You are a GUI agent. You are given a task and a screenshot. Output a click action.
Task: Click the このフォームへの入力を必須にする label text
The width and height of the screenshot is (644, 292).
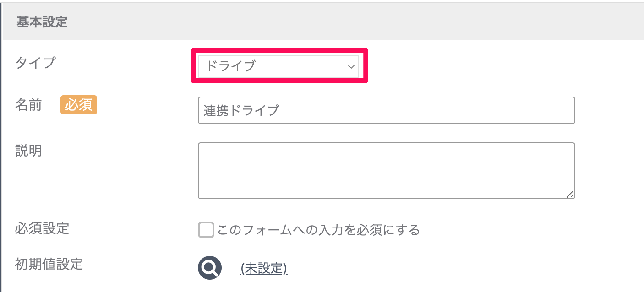[318, 230]
